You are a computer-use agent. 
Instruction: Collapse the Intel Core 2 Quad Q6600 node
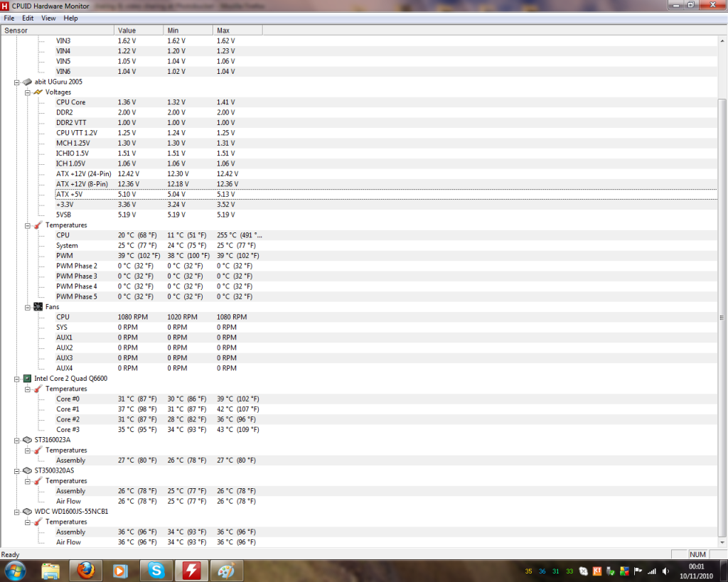(x=17, y=379)
